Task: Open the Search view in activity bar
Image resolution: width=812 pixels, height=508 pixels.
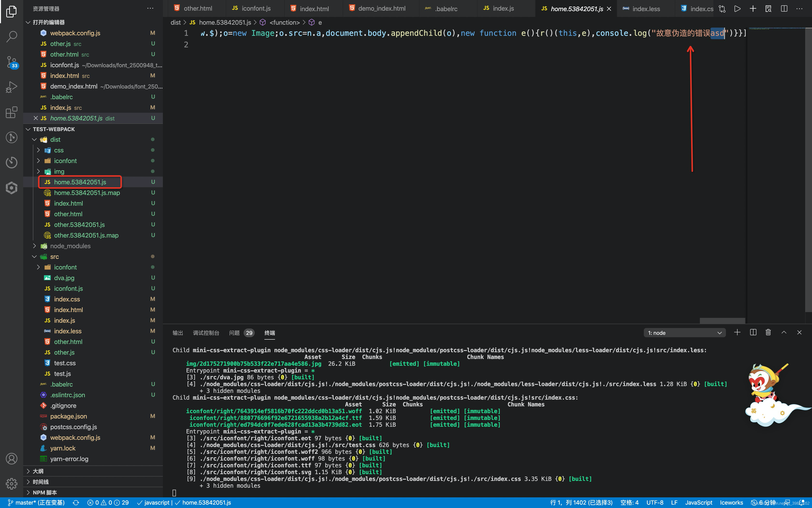Action: click(x=11, y=36)
